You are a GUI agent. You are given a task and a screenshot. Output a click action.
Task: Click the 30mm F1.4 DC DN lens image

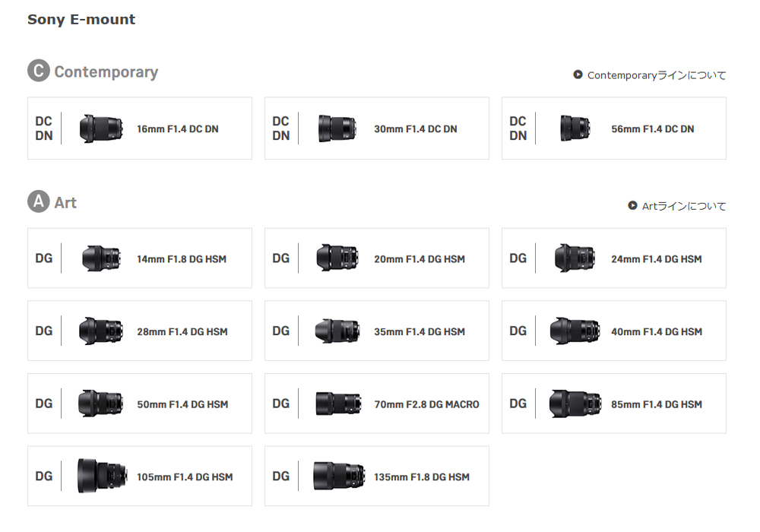click(337, 128)
